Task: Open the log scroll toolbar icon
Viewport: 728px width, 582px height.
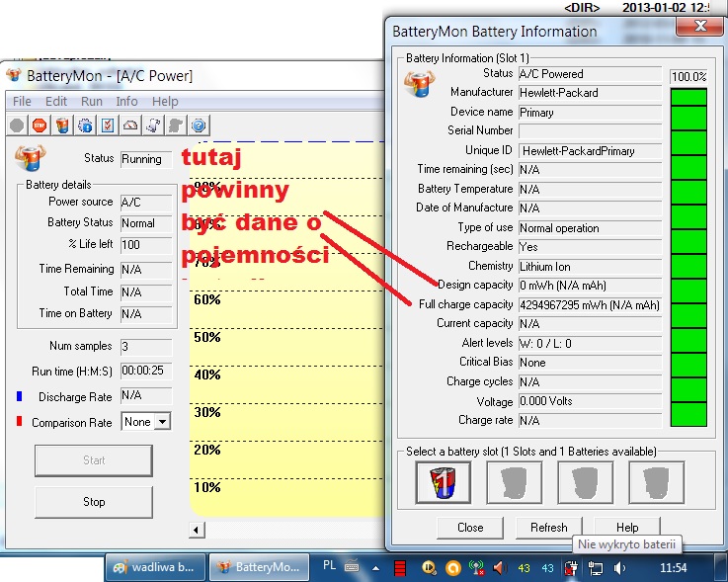Action: tap(153, 125)
